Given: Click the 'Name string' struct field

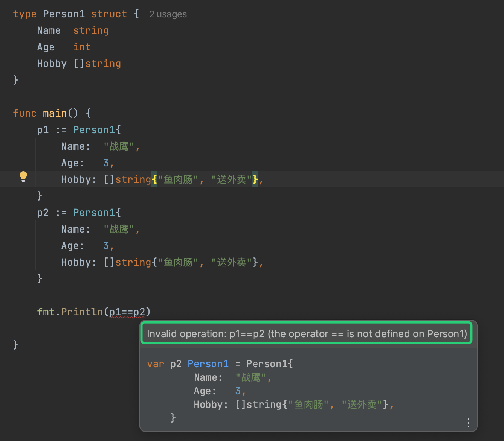Looking at the screenshot, I should (73, 30).
